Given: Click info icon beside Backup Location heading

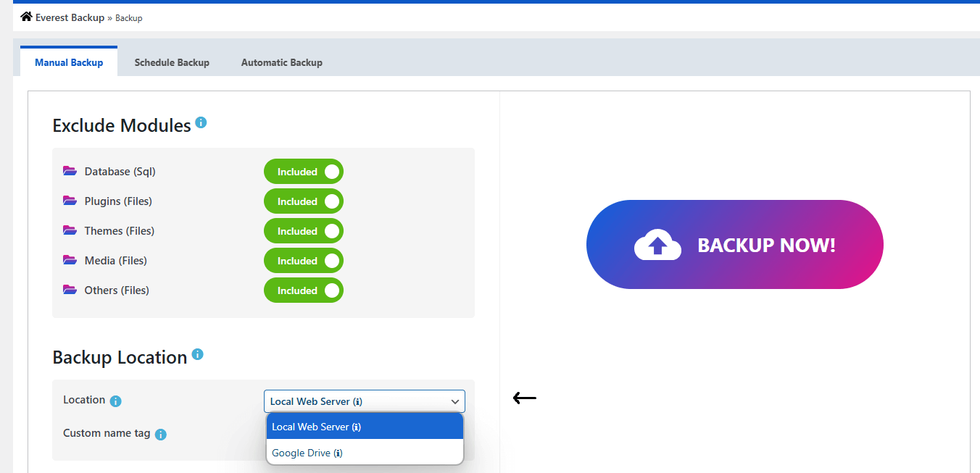Looking at the screenshot, I should pos(197,354).
